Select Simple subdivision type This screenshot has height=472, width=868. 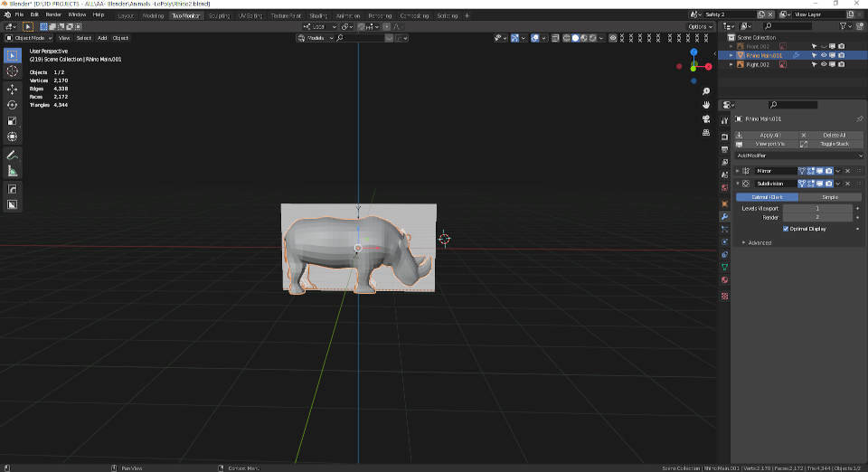click(830, 197)
